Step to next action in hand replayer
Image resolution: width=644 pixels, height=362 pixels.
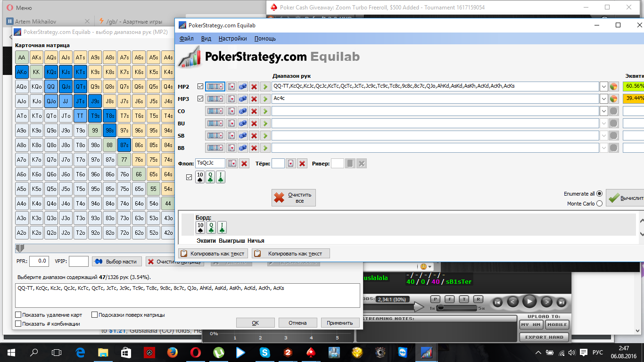tap(546, 302)
